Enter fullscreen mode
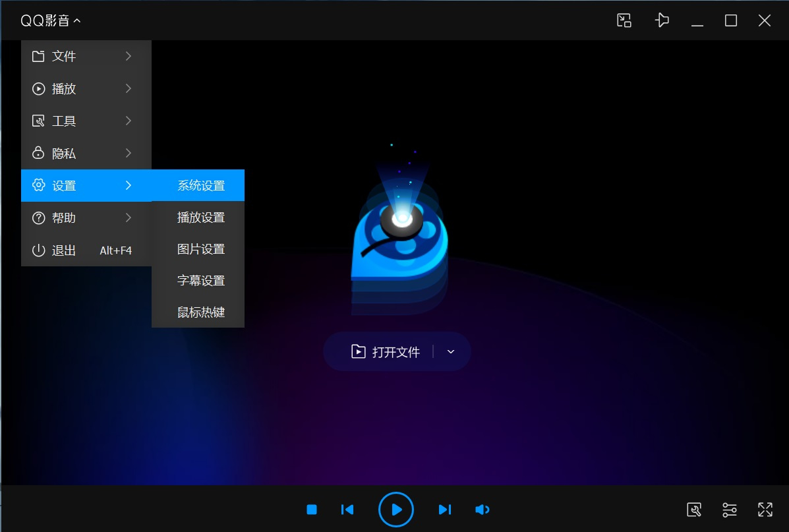 coord(765,510)
